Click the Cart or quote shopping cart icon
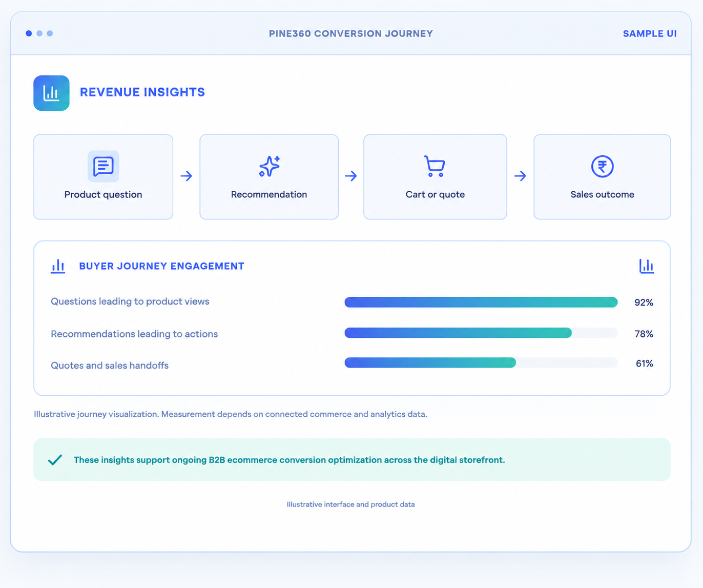703x588 pixels. coord(435,166)
